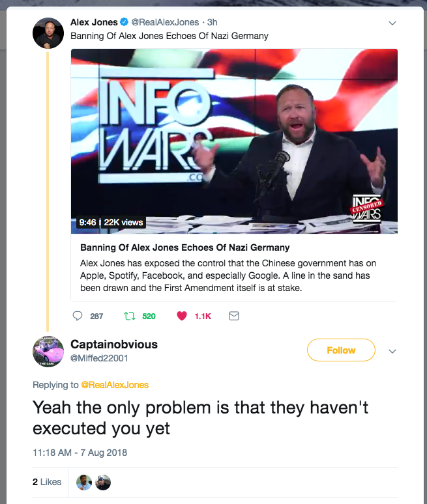
Task: Open the @RealAlexJones reply mention link
Action: pyautogui.click(x=115, y=385)
